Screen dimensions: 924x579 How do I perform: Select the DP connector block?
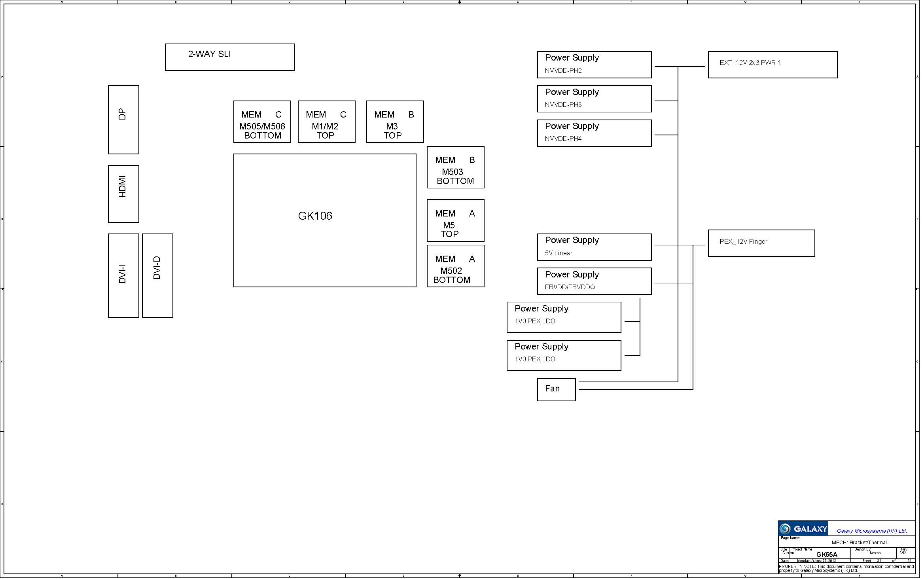point(123,120)
